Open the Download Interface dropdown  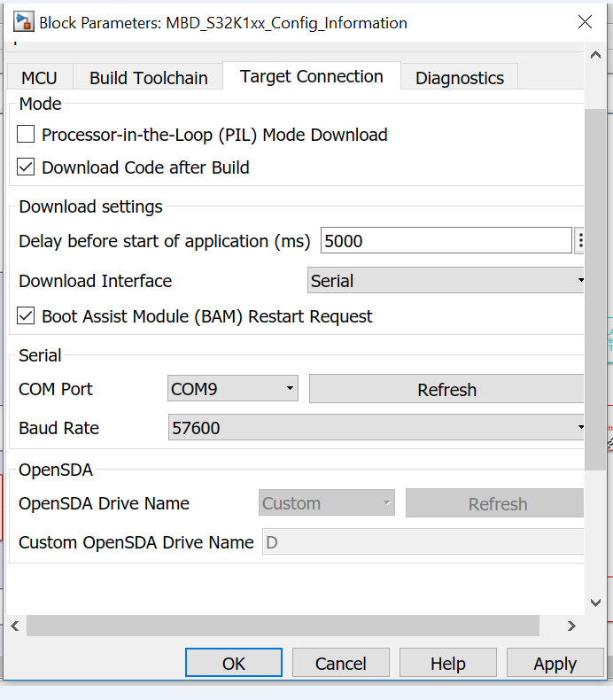446,281
